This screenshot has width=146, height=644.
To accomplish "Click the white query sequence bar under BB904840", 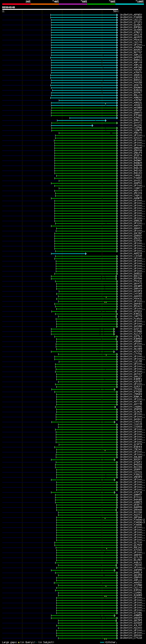I will [x=60, y=10].
